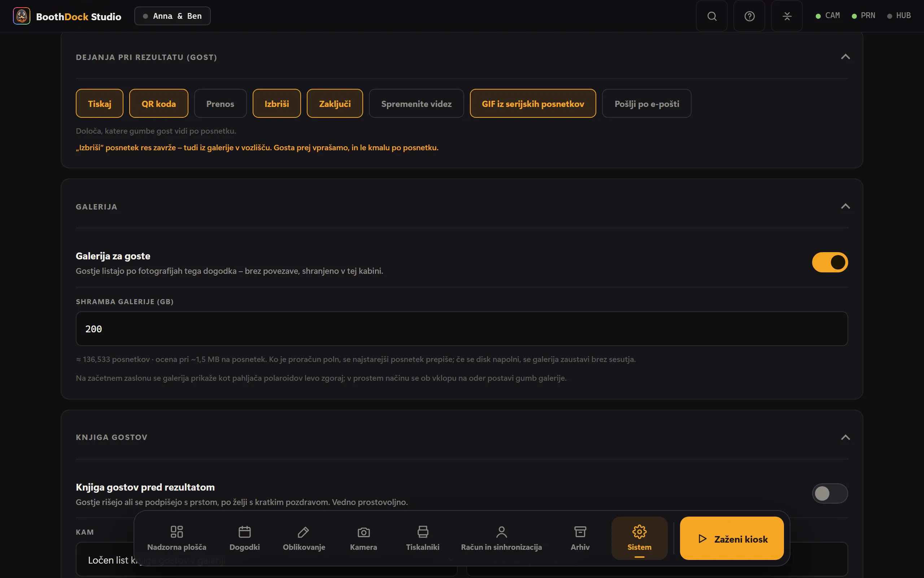The image size is (924, 578).
Task: Check the PRN status indicator
Action: click(863, 16)
